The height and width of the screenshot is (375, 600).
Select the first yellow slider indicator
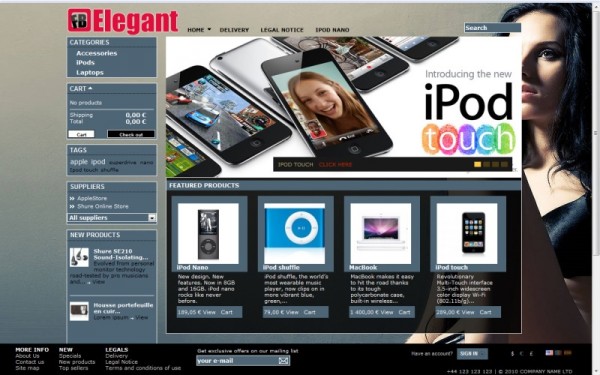click(x=477, y=164)
